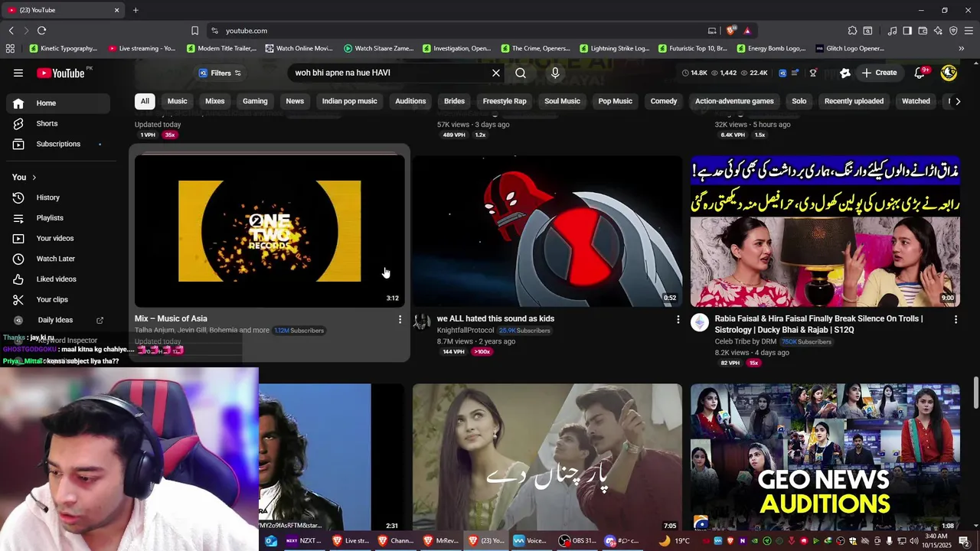Select the Freestyle Rap chip

[x=505, y=101]
